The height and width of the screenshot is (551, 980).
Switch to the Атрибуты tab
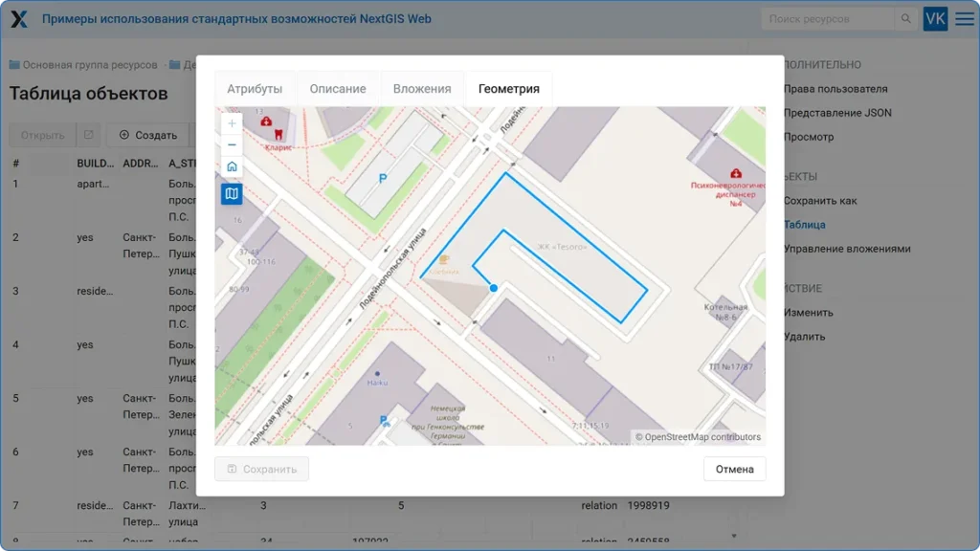[255, 89]
